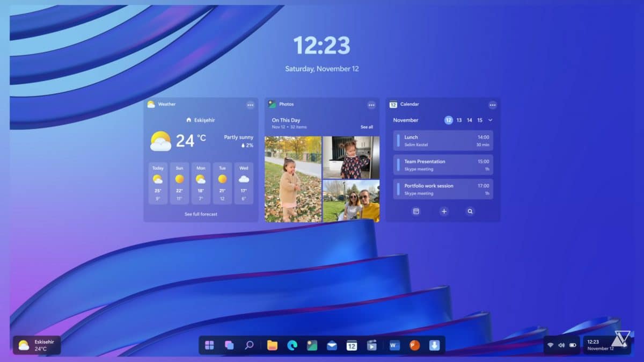Open PowerPoint from the taskbar
Viewport: 644px width, 362px height.
tap(415, 346)
